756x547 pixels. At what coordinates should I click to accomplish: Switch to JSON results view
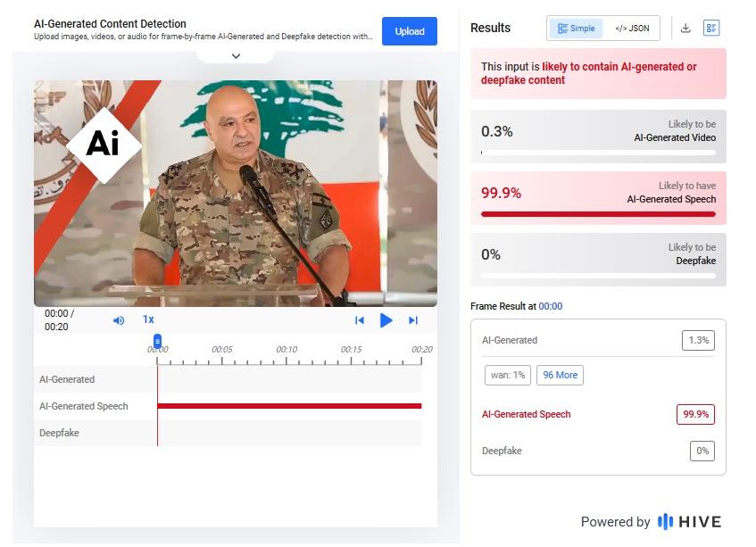pyautogui.click(x=632, y=29)
